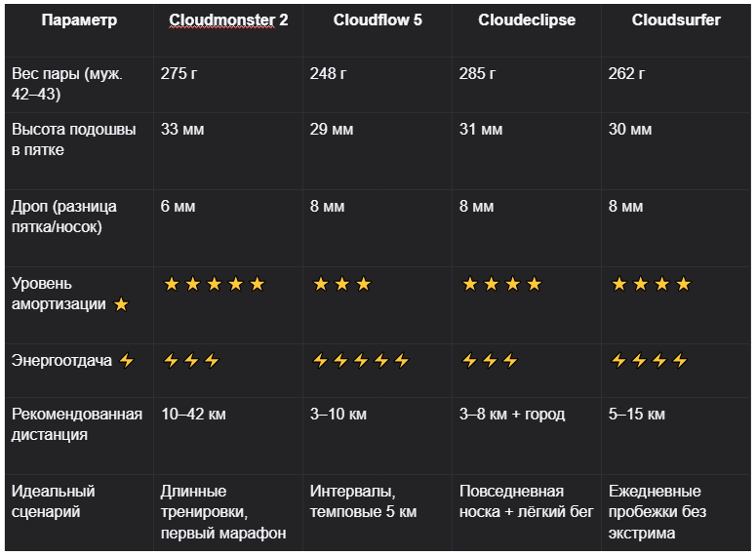Click Cloudeclipse's four-star cushioning rating
Image resolution: width=756 pixels, height=556 pixels.
coord(501,284)
